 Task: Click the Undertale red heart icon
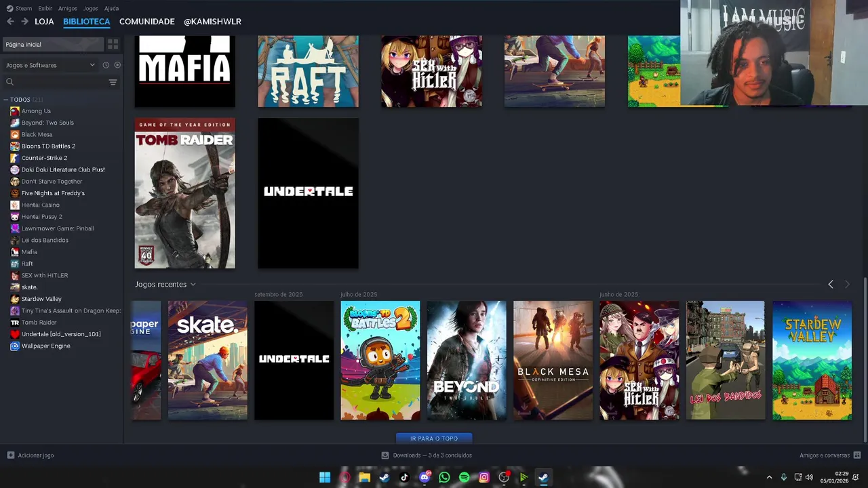[x=15, y=334]
